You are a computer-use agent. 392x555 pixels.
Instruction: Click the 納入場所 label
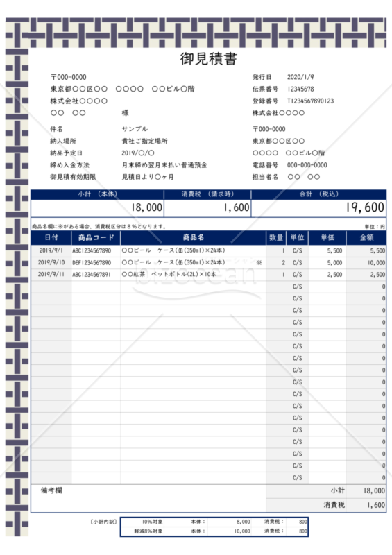(63, 141)
